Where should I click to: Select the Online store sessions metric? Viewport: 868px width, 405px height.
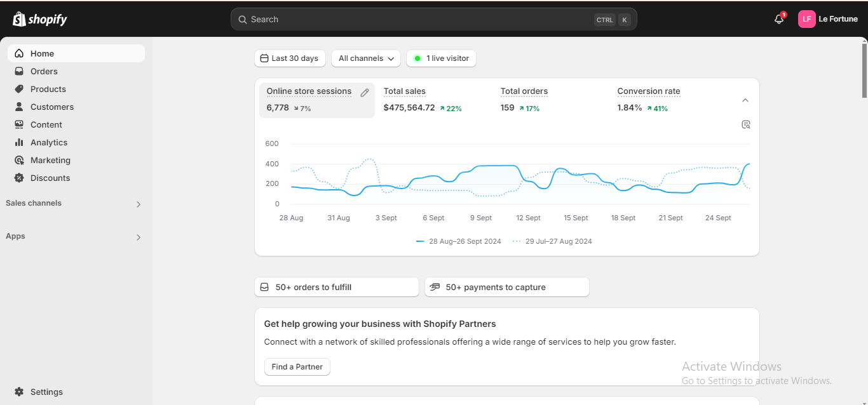click(317, 100)
